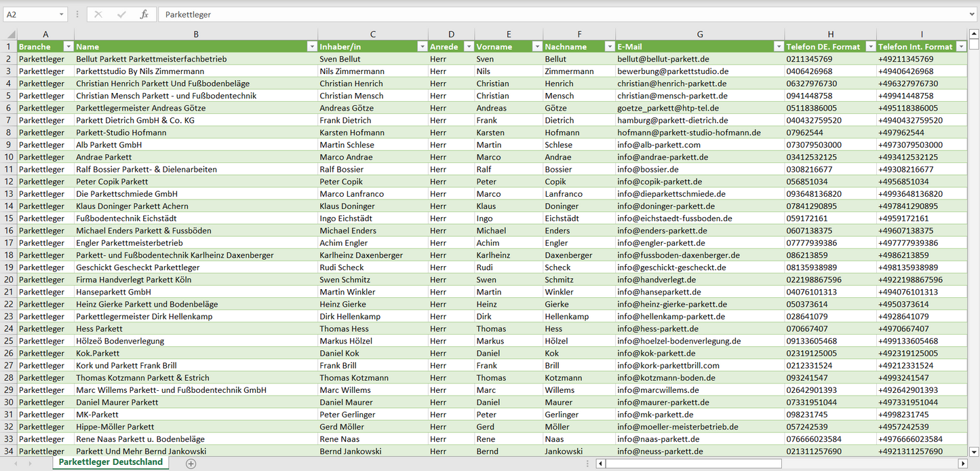Click the horizontal scrollbar thumb
The height and width of the screenshot is (471, 980).
693,464
